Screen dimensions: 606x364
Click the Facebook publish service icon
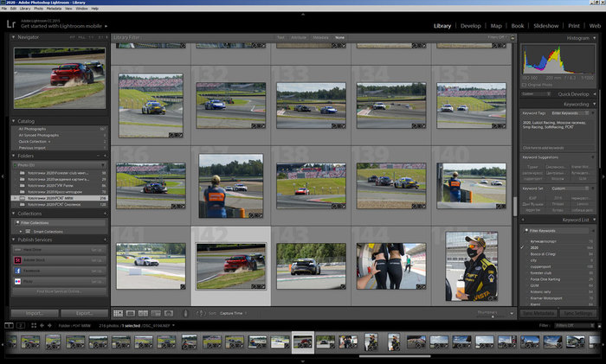16,270
